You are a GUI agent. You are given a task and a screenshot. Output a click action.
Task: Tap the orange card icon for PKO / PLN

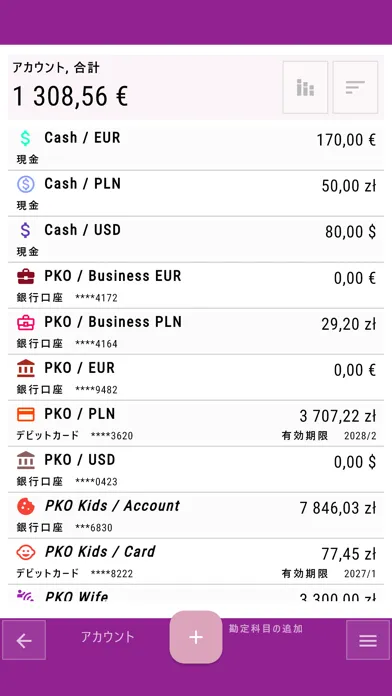click(x=26, y=415)
